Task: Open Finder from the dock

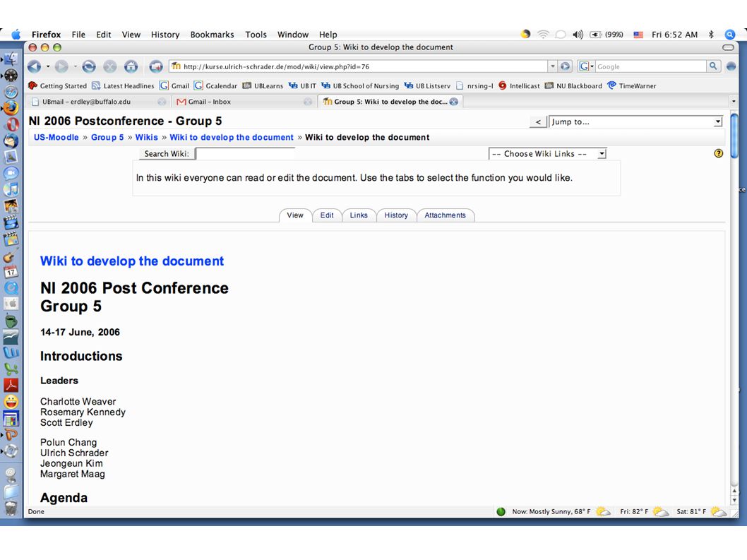Action: pos(11,59)
